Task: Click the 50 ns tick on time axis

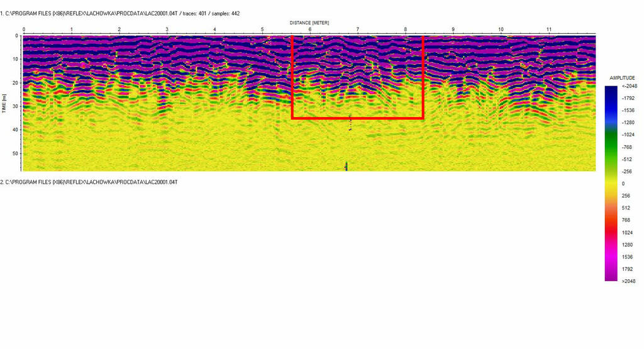Action: 16,153
